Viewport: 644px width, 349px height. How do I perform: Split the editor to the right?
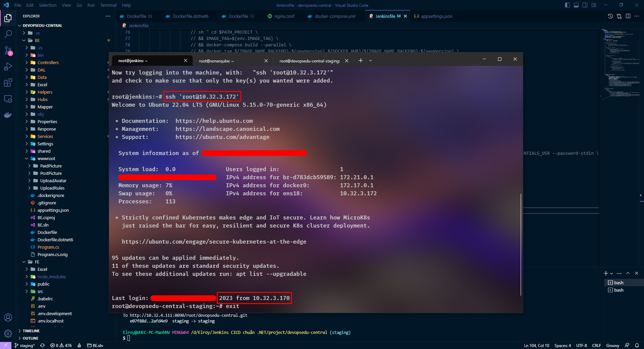click(x=628, y=16)
